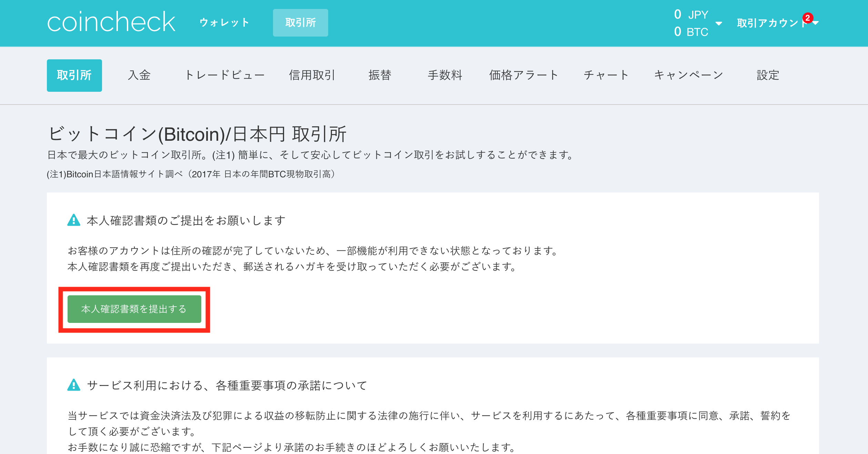Image resolution: width=868 pixels, height=454 pixels.
Task: Open the 振替 tab
Action: click(380, 75)
